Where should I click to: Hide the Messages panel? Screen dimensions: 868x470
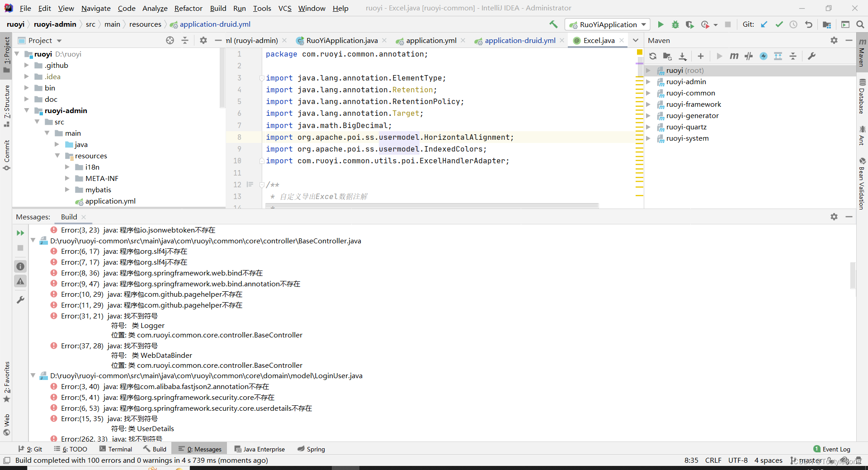pos(849,217)
